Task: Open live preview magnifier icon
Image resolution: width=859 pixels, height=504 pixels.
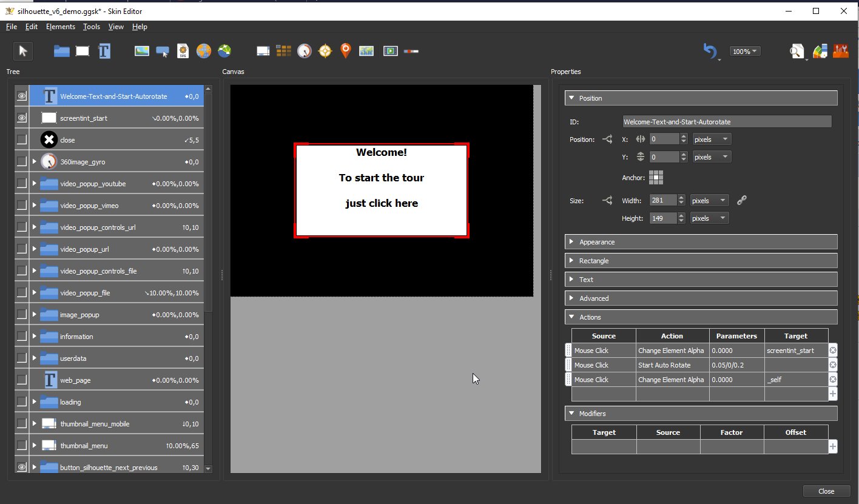Action: click(x=797, y=52)
